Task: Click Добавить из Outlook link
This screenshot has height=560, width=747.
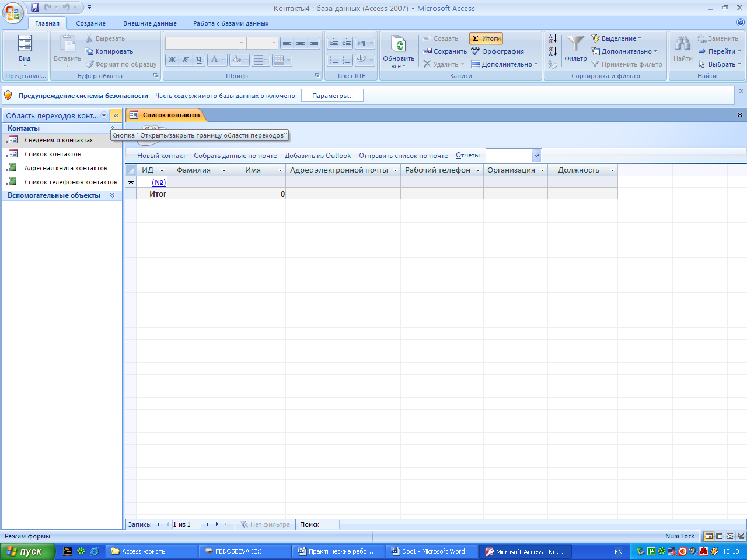Action: 317,156
